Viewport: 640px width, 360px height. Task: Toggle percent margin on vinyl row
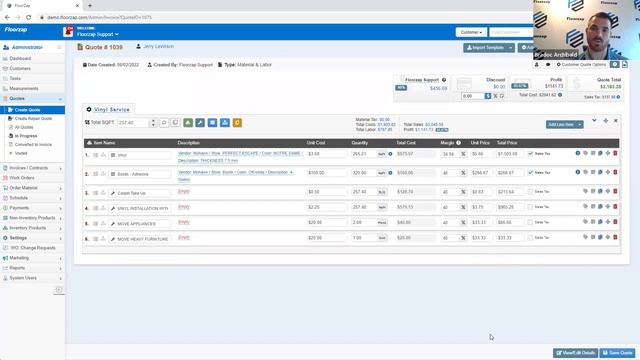[x=463, y=154]
